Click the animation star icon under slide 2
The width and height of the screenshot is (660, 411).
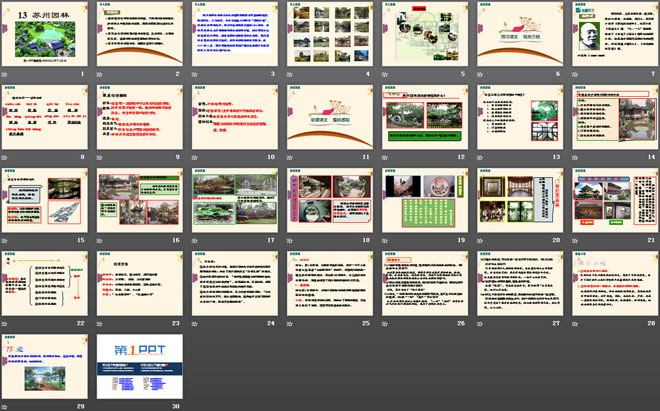coord(100,74)
